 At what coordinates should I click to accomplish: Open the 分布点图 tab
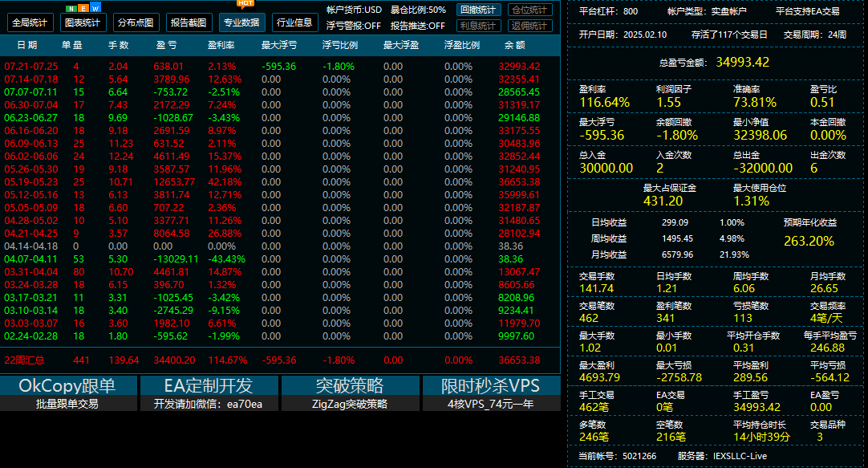(136, 22)
